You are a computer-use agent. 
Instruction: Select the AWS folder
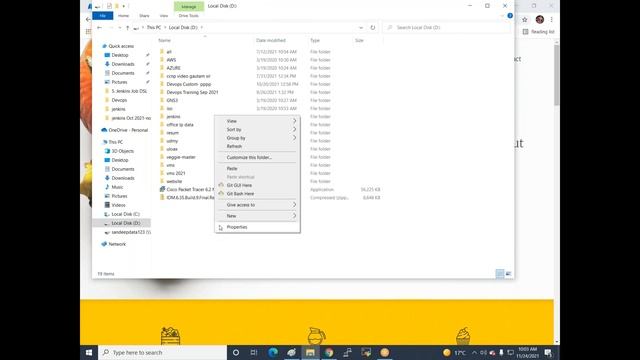click(x=171, y=60)
